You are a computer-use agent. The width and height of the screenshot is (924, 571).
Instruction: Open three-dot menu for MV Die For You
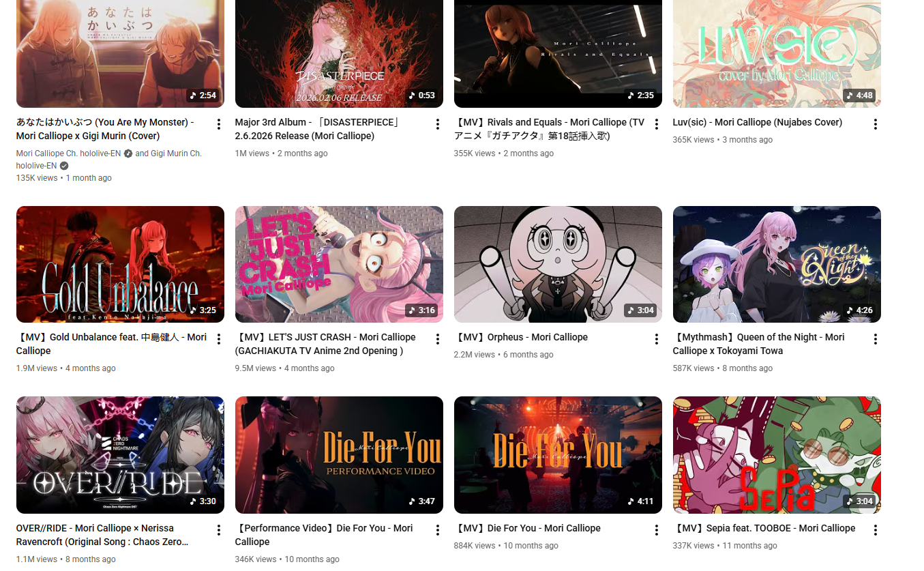click(656, 530)
